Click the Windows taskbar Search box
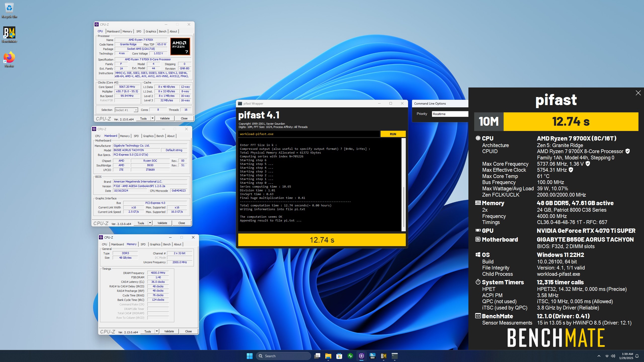The height and width of the screenshot is (362, 644). [284, 356]
